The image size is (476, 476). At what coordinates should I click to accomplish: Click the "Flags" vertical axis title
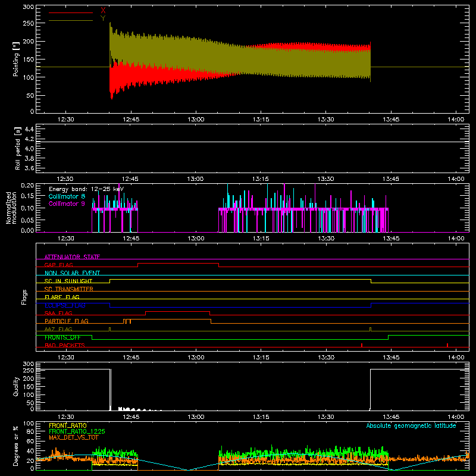click(24, 297)
